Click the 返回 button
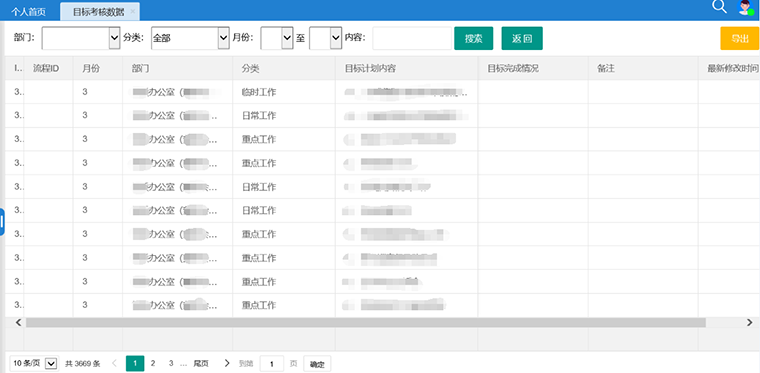This screenshot has height=373, width=760. click(x=522, y=38)
